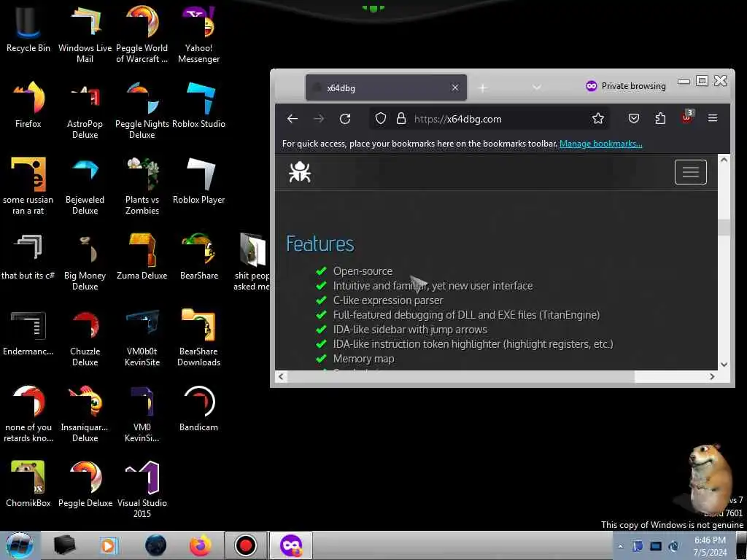Open the Recycle Bin desktop icon
747x560 pixels.
pos(28,29)
